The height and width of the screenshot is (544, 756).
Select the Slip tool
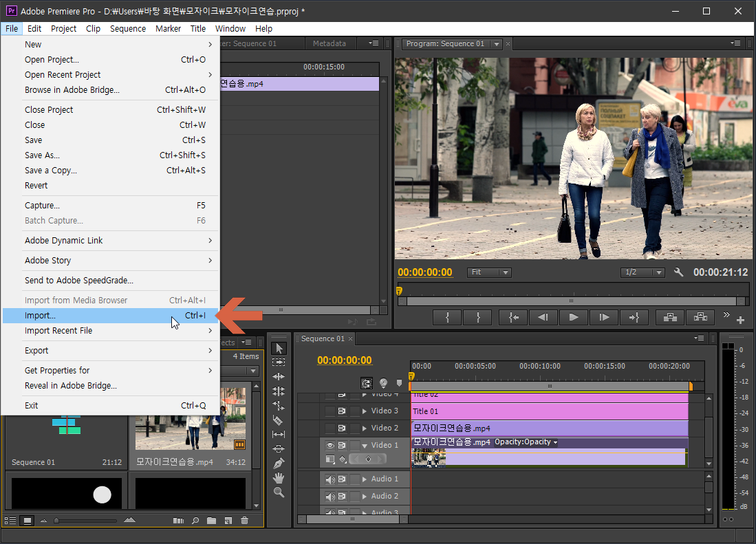point(279,434)
